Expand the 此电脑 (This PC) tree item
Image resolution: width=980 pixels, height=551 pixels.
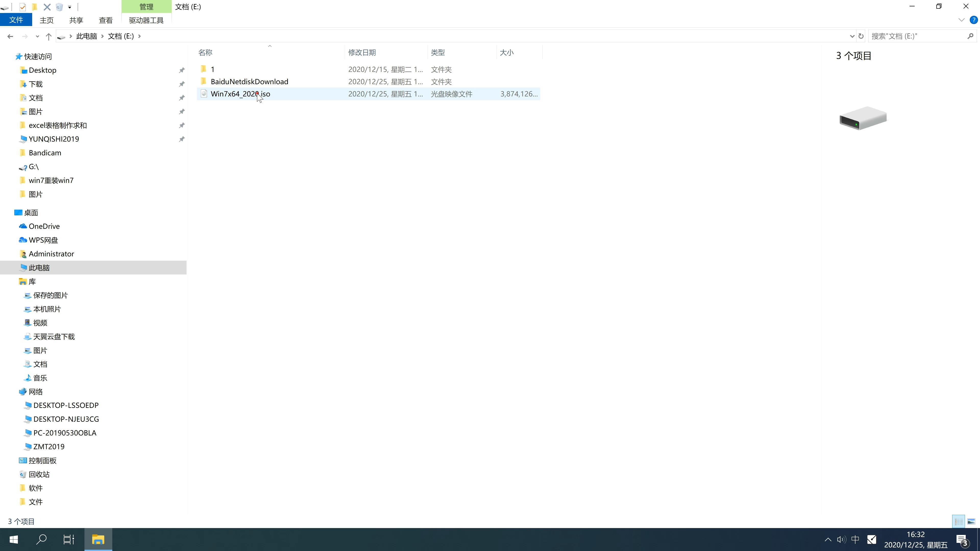coord(14,267)
